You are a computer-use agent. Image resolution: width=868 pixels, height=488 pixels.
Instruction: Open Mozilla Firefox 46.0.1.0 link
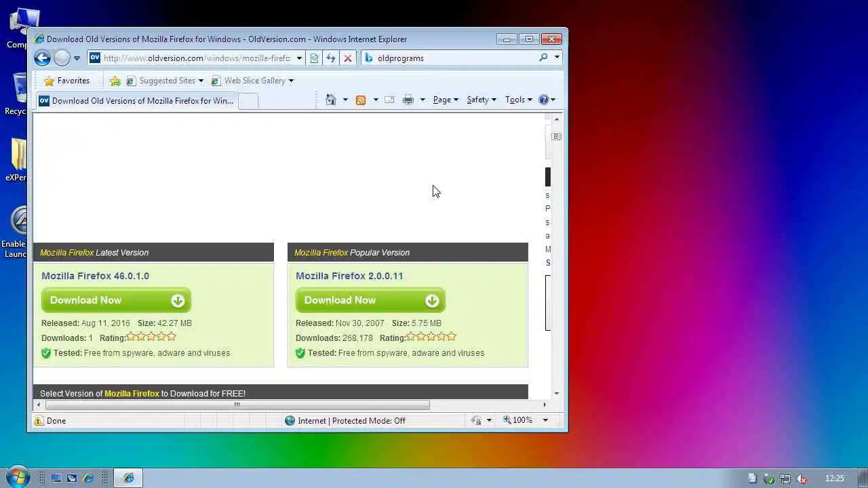95,276
